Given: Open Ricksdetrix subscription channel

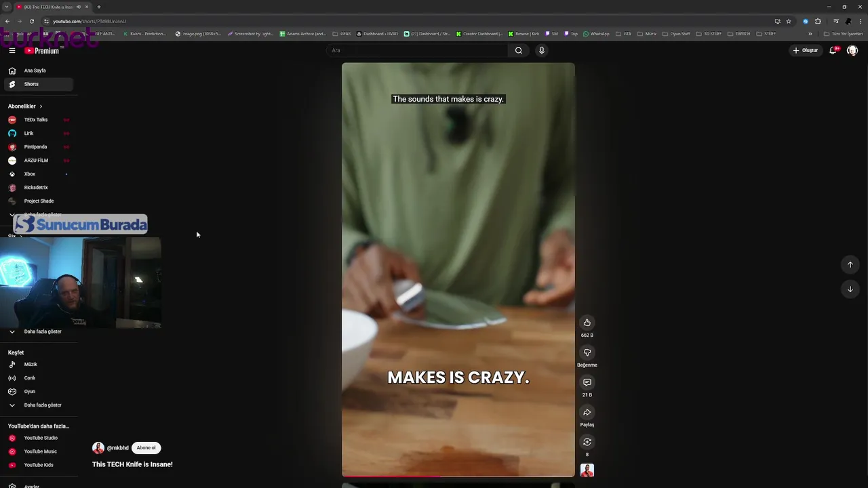Looking at the screenshot, I should (x=37, y=188).
